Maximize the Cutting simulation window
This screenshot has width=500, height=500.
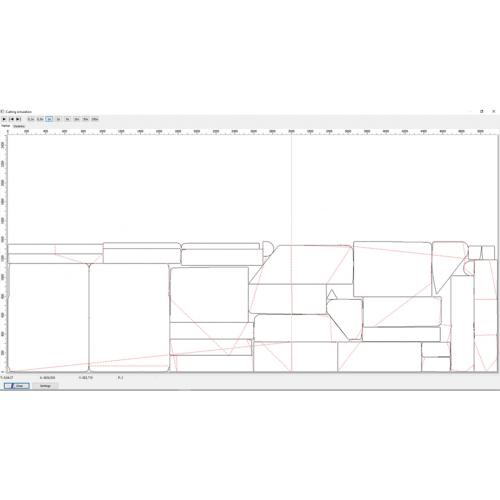[x=482, y=111]
